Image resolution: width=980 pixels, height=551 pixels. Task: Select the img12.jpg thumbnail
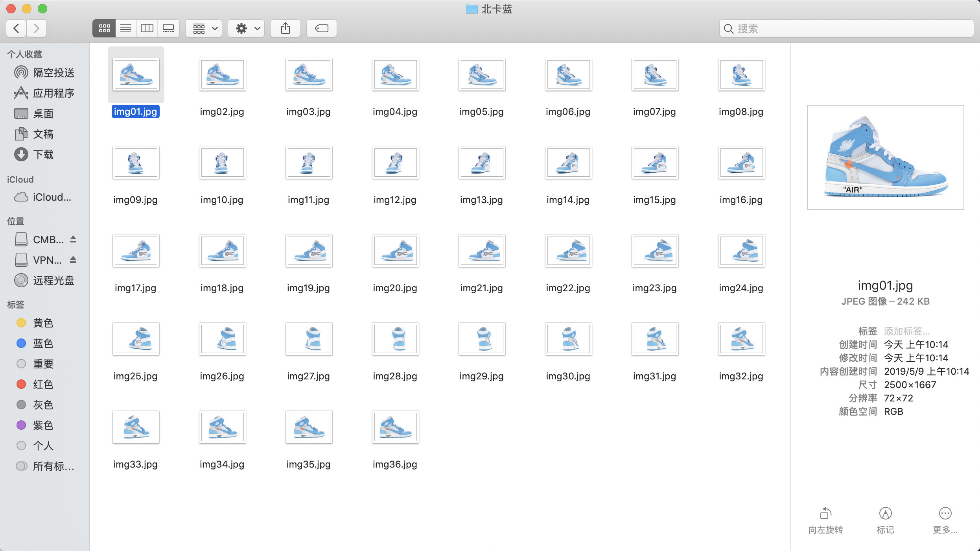(396, 163)
